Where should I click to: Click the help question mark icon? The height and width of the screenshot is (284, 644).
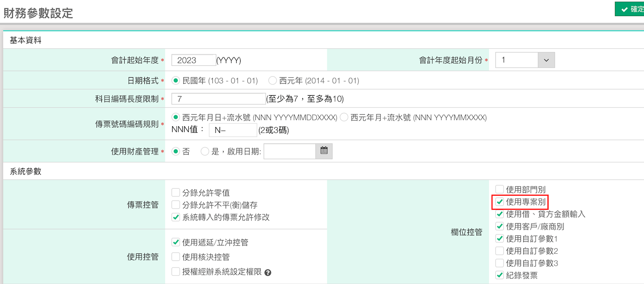(x=268, y=273)
